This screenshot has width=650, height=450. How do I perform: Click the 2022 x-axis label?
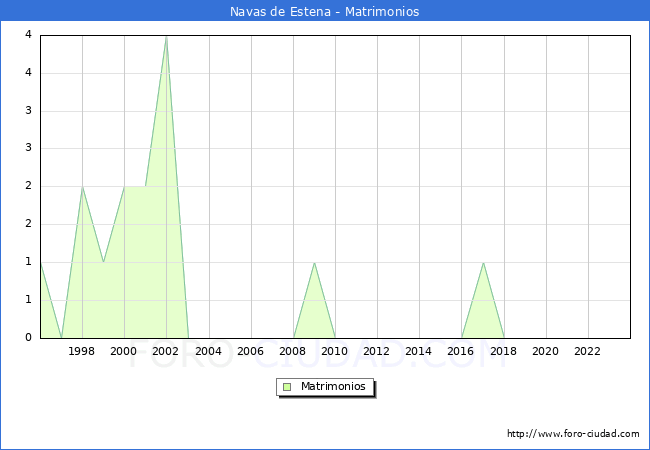pyautogui.click(x=587, y=351)
